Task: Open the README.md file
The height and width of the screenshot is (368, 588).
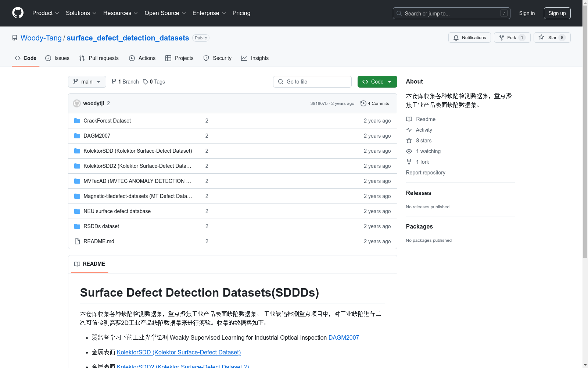Action: [x=99, y=241]
